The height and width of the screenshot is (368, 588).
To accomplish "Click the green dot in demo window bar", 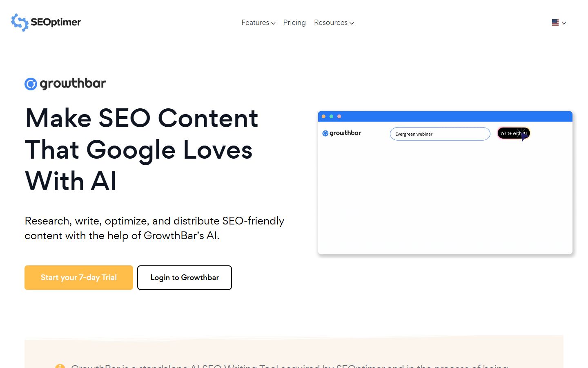I will [x=331, y=117].
